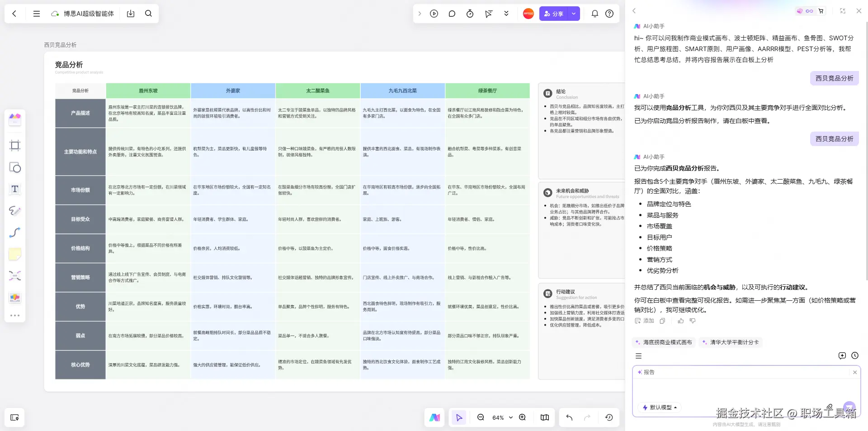Go back with the top-left arrow
The height and width of the screenshot is (431, 868).
click(x=14, y=14)
